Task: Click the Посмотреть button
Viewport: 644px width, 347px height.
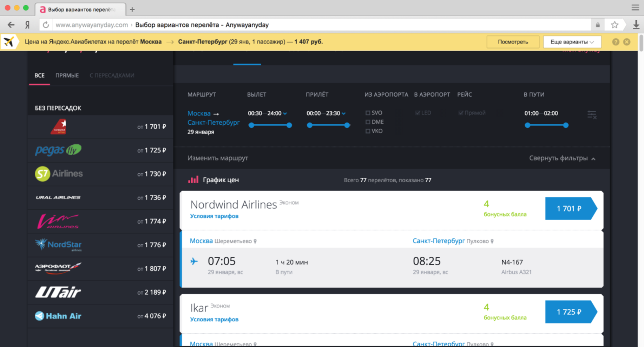Action: coord(513,42)
